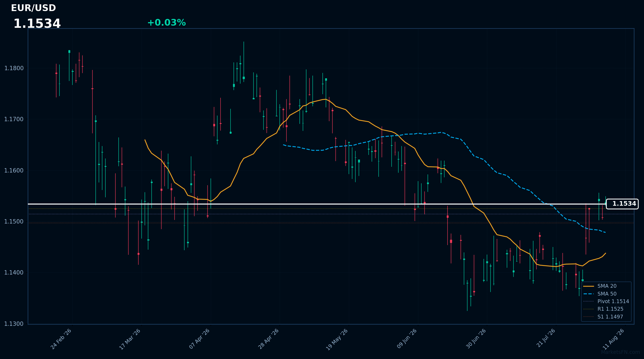Select the R1 1.1525 legend entry

click(x=603, y=309)
